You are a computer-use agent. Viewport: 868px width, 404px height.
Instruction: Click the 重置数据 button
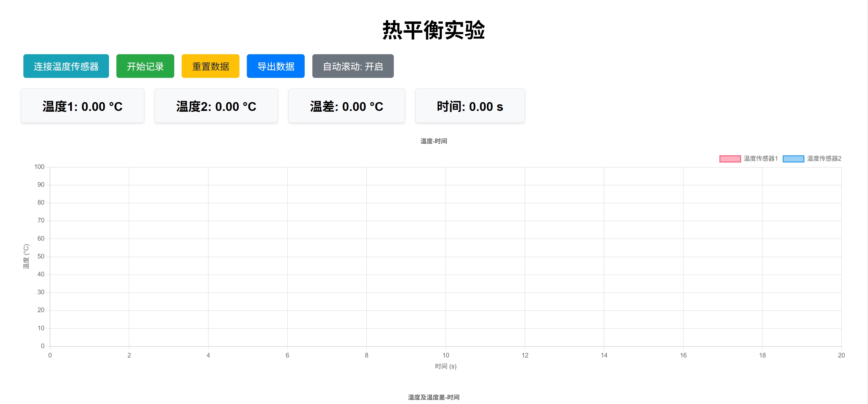210,66
